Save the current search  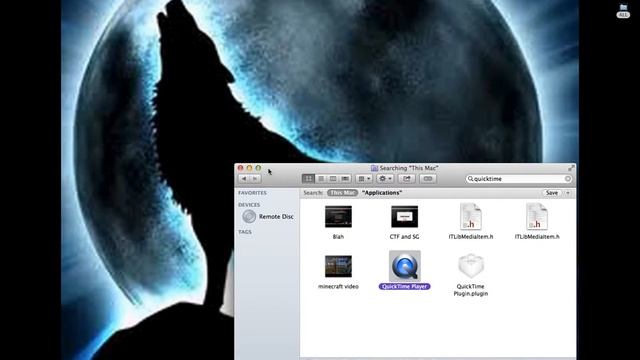point(552,193)
